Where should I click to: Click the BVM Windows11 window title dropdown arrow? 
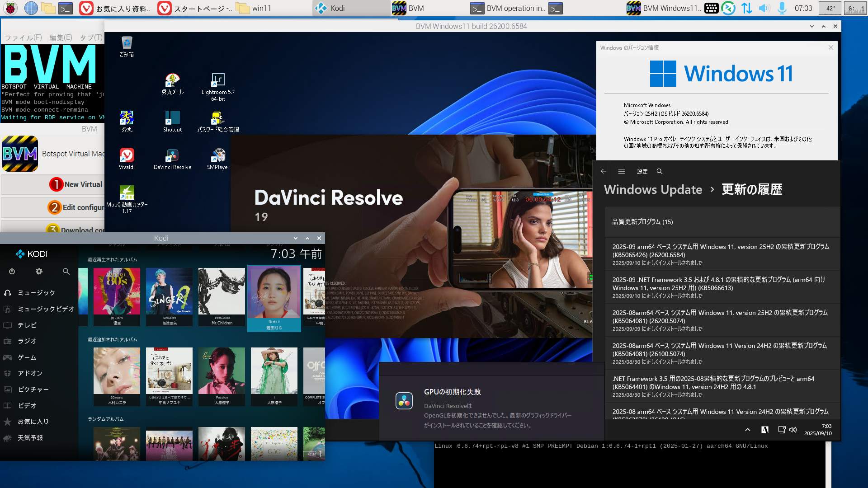[x=812, y=26]
